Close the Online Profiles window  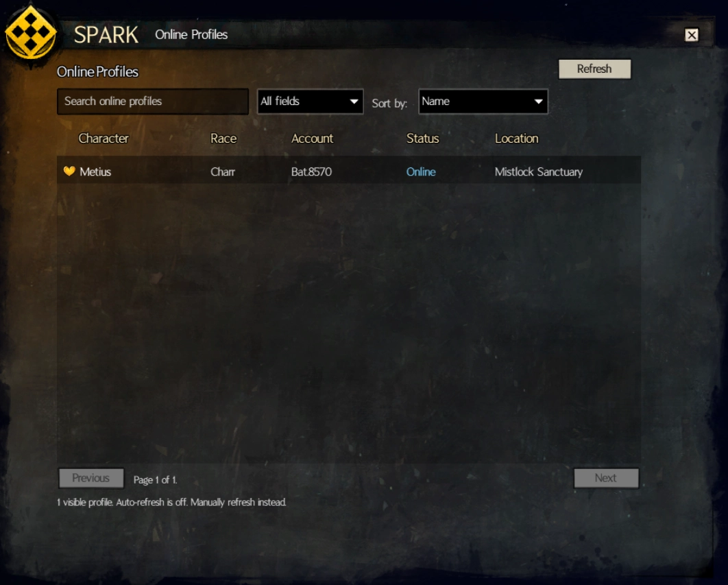[691, 35]
